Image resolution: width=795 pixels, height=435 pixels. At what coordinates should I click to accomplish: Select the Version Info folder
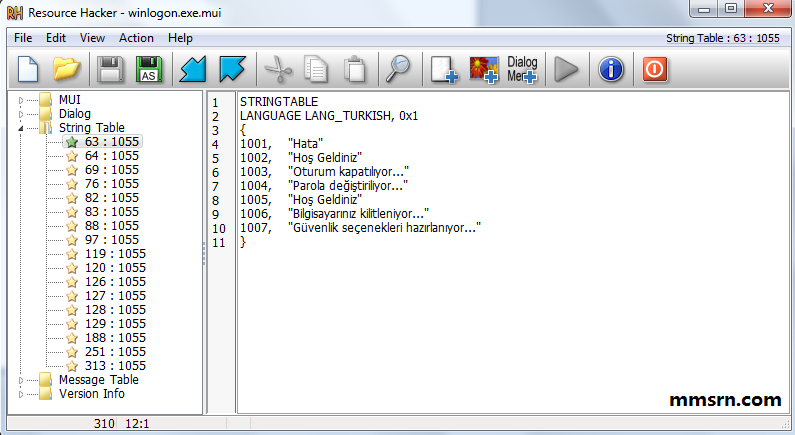click(x=91, y=394)
